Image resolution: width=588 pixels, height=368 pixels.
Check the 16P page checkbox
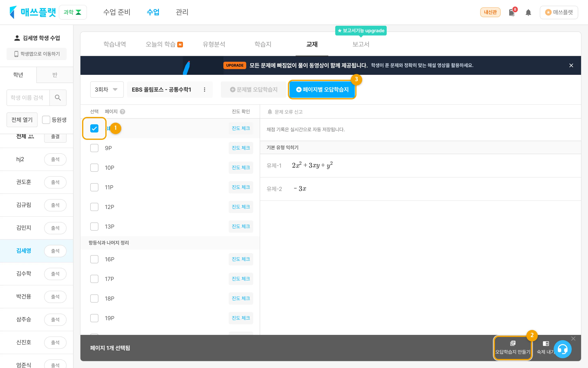coord(94,259)
